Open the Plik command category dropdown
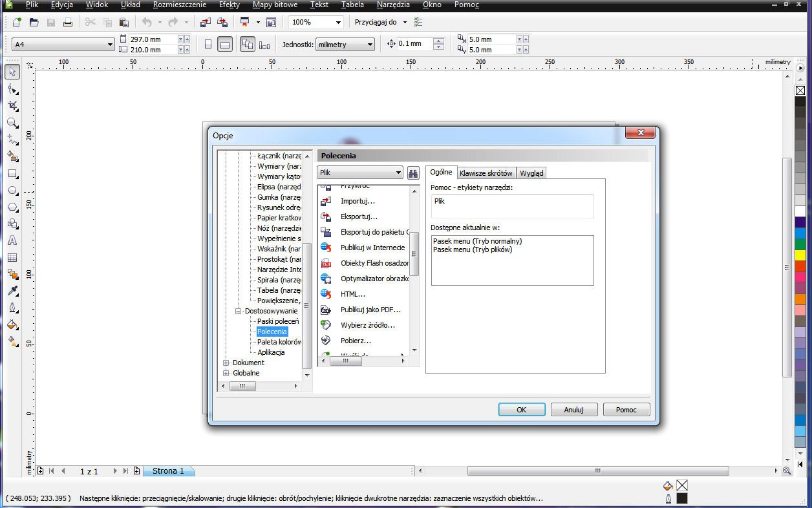The height and width of the screenshot is (508, 812). tap(360, 173)
